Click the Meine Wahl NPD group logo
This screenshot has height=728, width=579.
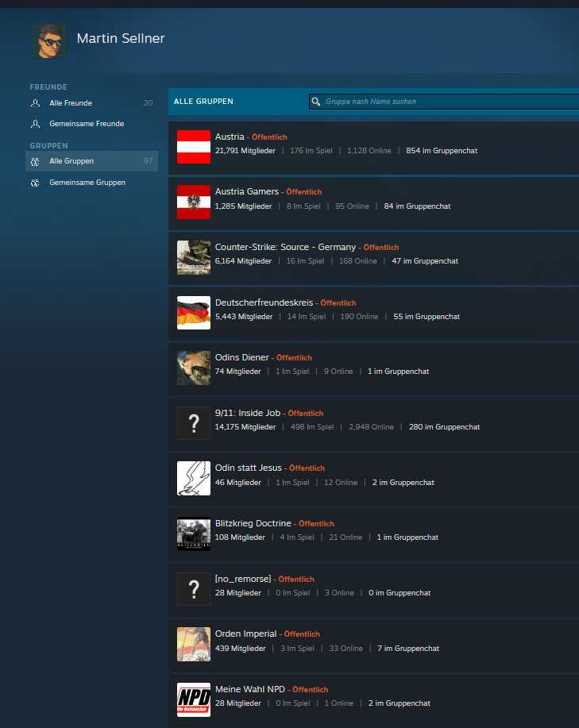click(x=194, y=699)
